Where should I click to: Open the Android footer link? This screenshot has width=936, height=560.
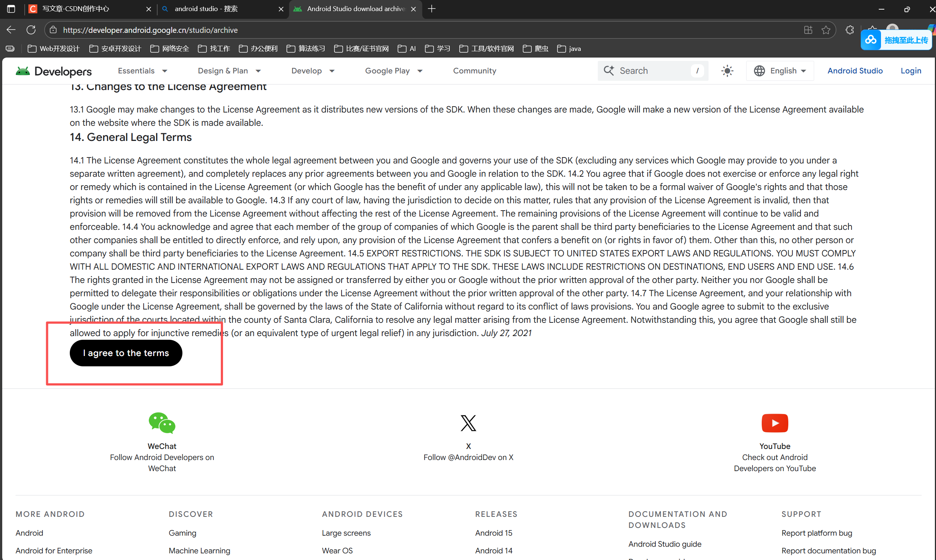[x=30, y=533]
